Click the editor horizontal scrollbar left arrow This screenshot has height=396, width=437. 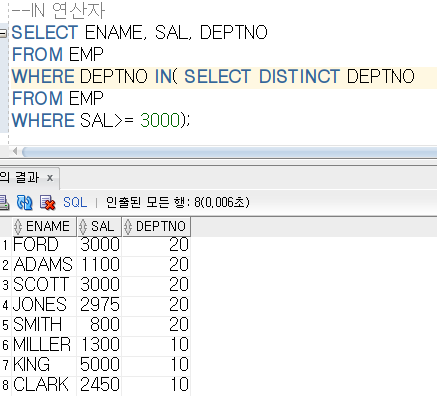(x=15, y=151)
